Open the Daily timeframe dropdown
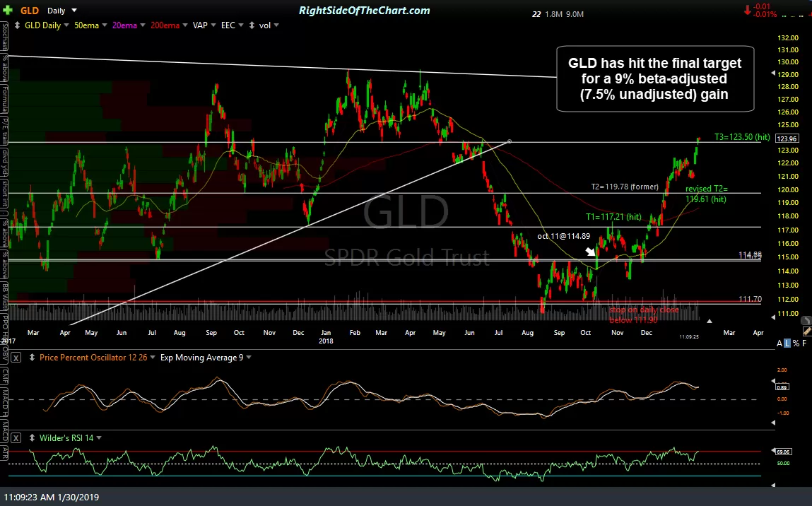 pos(74,11)
